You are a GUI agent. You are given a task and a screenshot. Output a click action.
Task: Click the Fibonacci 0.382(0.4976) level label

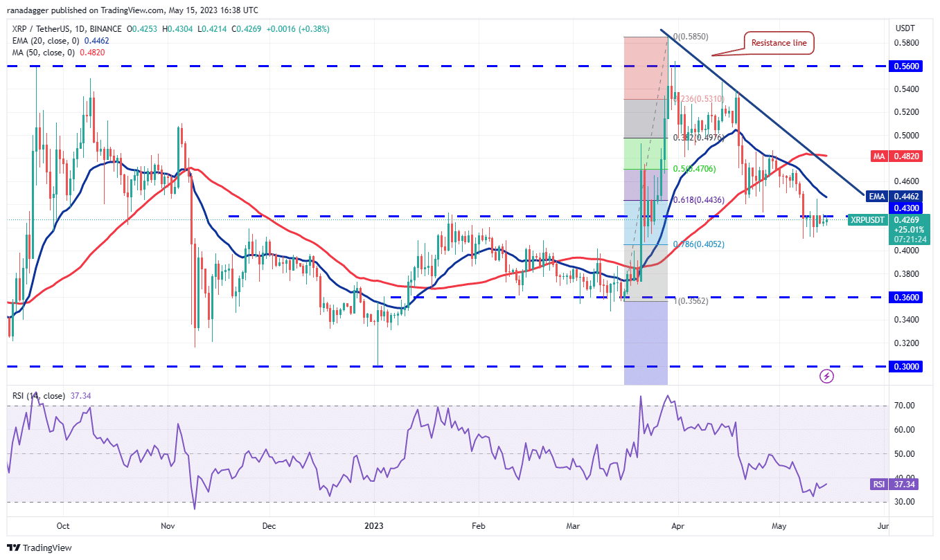point(698,138)
